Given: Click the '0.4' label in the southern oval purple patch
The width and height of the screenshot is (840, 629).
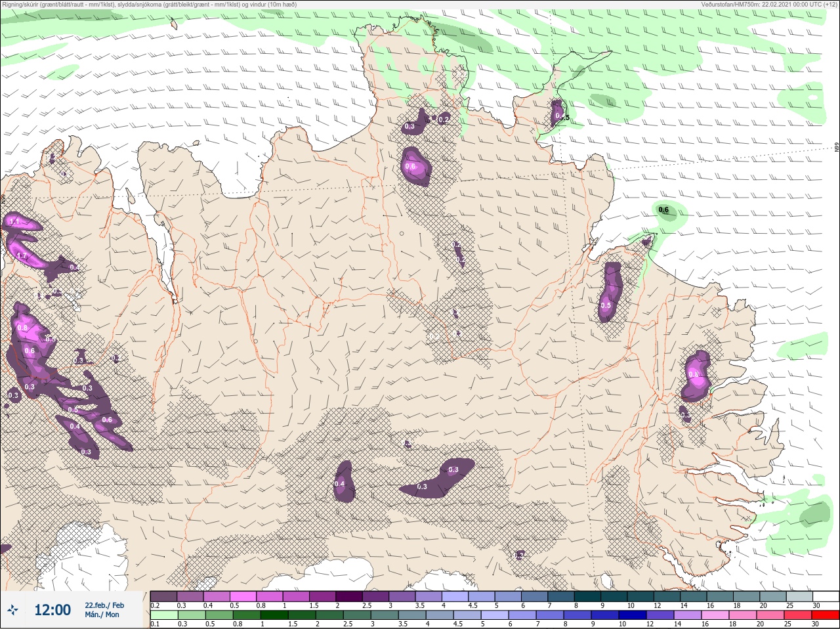Looking at the screenshot, I should click(x=339, y=484).
